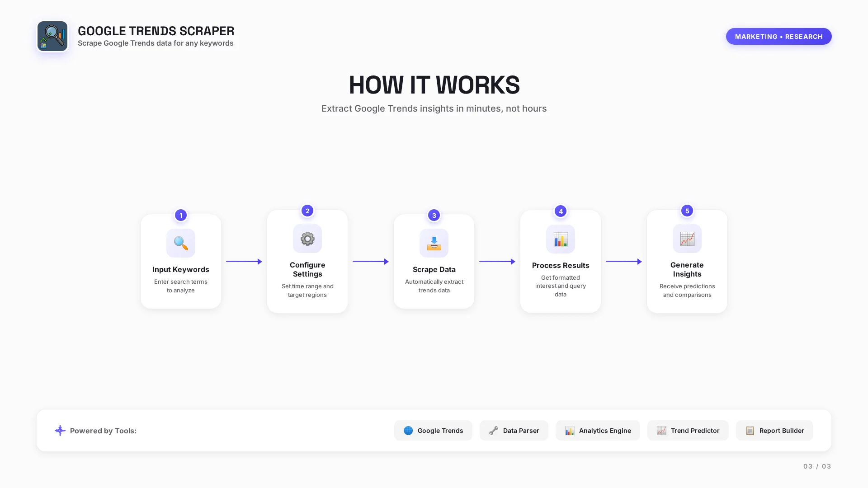The height and width of the screenshot is (488, 868).
Task: Click the gear icon for Configure Settings
Action: 307,239
